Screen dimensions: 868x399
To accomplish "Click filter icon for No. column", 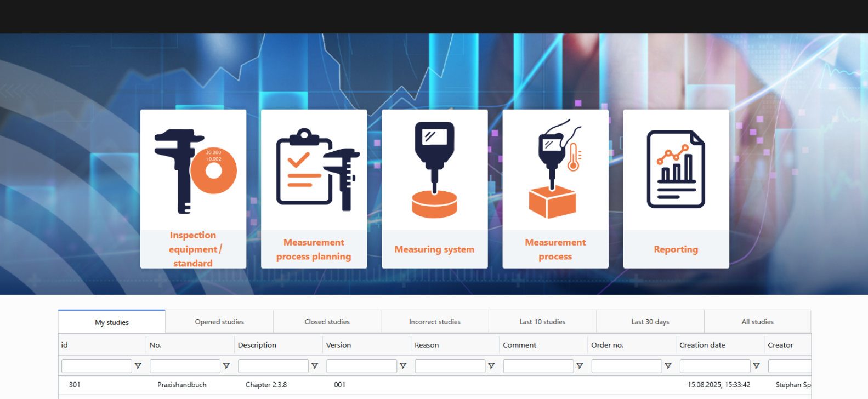I will (x=226, y=366).
